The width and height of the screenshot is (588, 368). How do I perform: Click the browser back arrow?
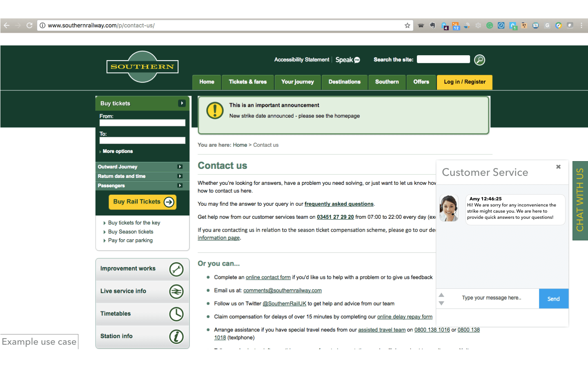[x=7, y=25]
